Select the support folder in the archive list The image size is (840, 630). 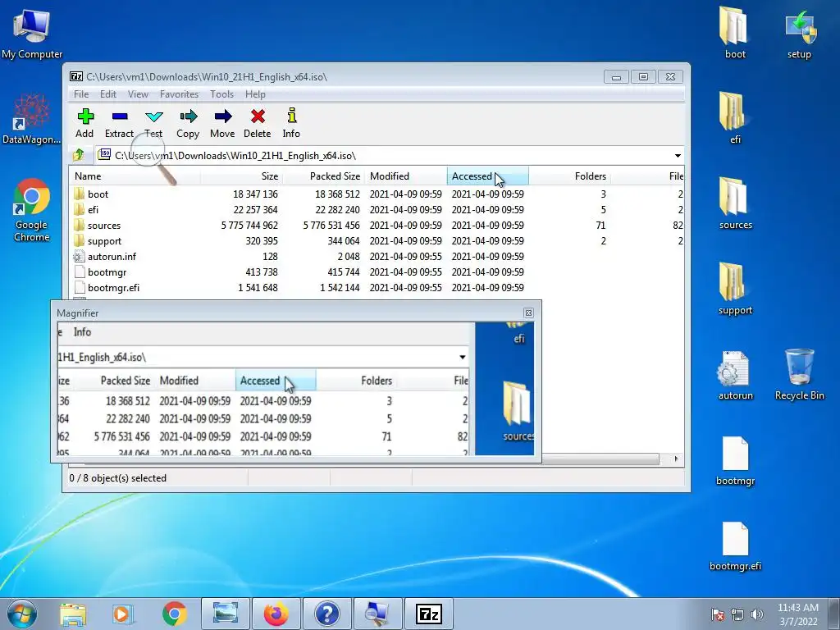click(104, 241)
